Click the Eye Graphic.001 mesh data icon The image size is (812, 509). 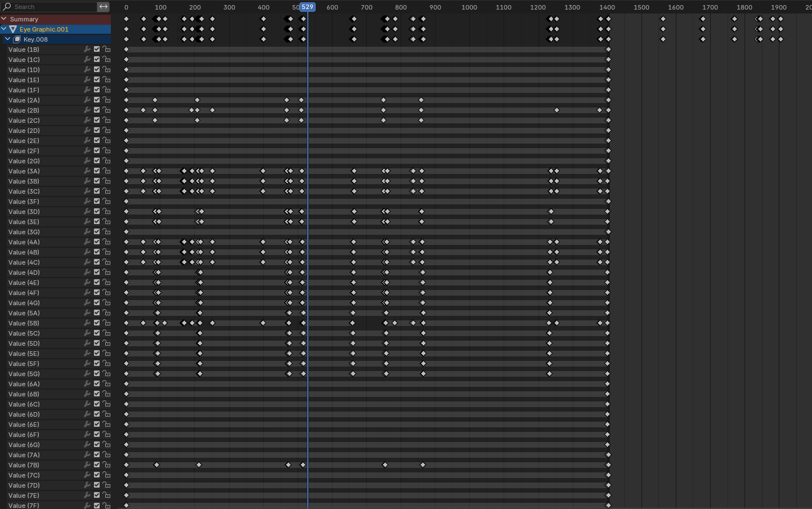click(x=13, y=29)
